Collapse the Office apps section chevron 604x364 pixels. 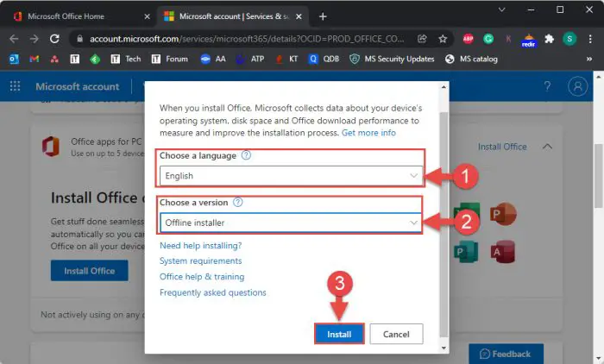pos(547,147)
